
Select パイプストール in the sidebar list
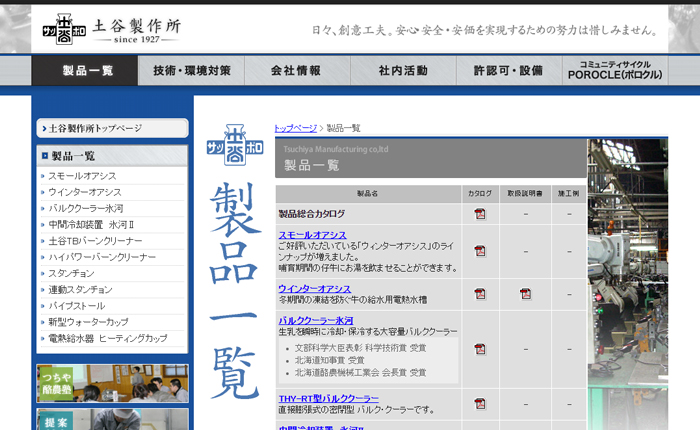77,306
